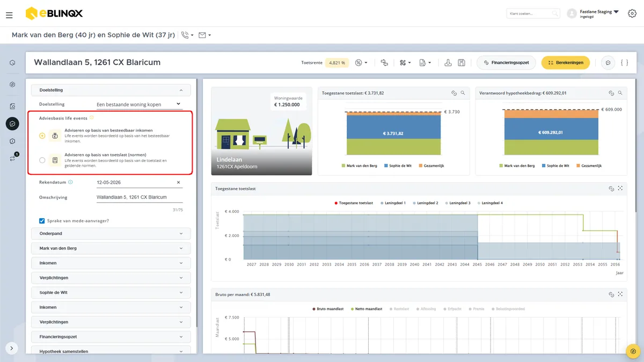Click the download icon in the toolbar
Screen dimensions: 644x362
(x=448, y=63)
